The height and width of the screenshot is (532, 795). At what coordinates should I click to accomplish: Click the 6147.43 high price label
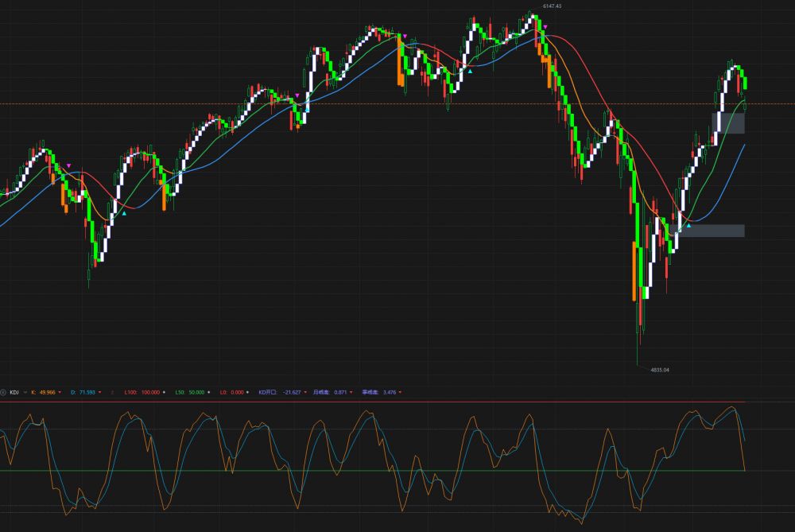tap(552, 6)
